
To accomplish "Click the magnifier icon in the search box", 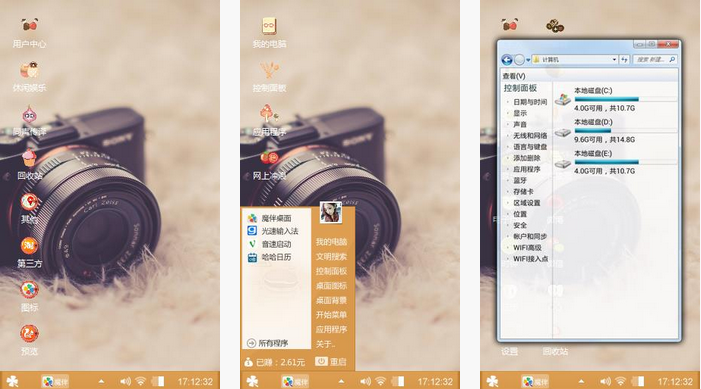I will pos(672,59).
